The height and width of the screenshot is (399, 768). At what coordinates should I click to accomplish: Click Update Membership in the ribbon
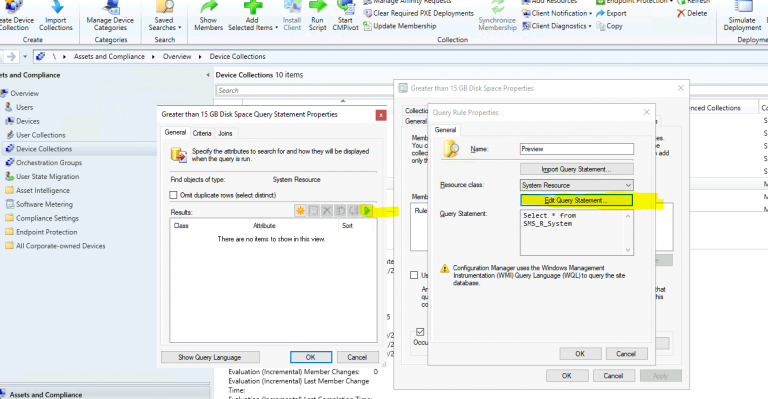point(400,26)
